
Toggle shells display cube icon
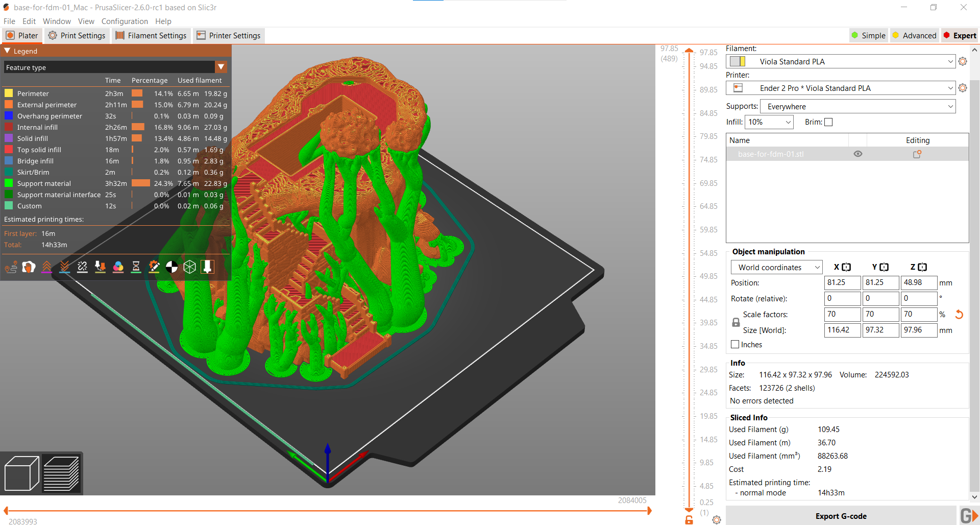[189, 267]
